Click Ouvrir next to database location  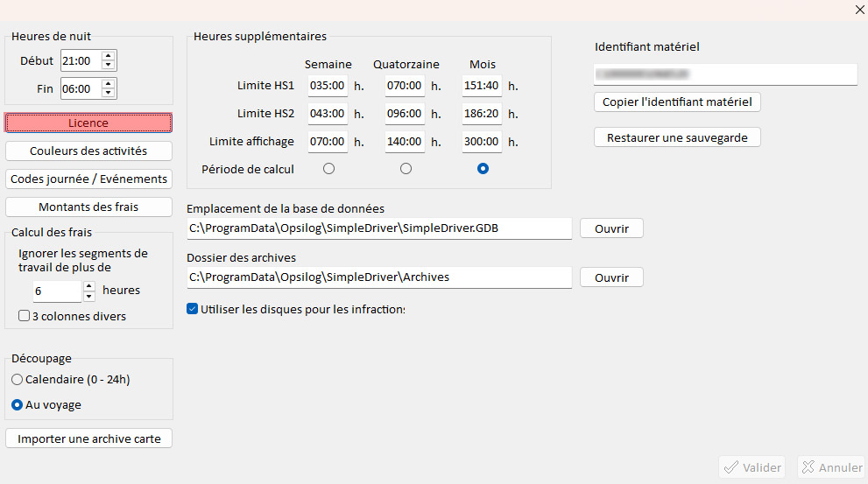click(x=611, y=228)
